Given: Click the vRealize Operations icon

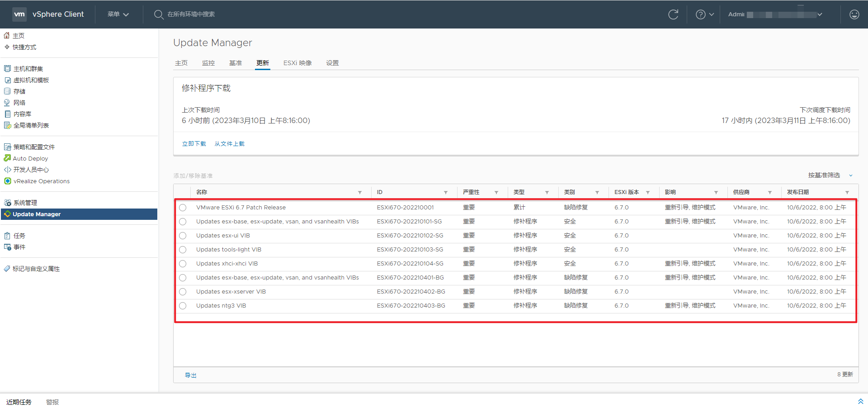Looking at the screenshot, I should [x=7, y=181].
